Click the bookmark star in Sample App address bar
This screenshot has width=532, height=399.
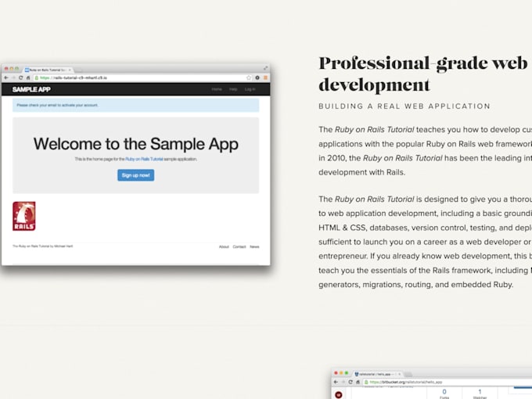pos(249,77)
